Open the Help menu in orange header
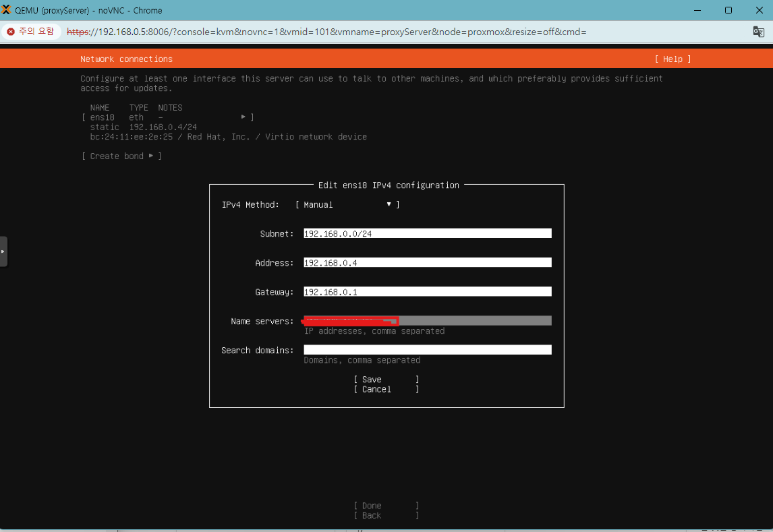The height and width of the screenshot is (532, 773). tap(673, 59)
